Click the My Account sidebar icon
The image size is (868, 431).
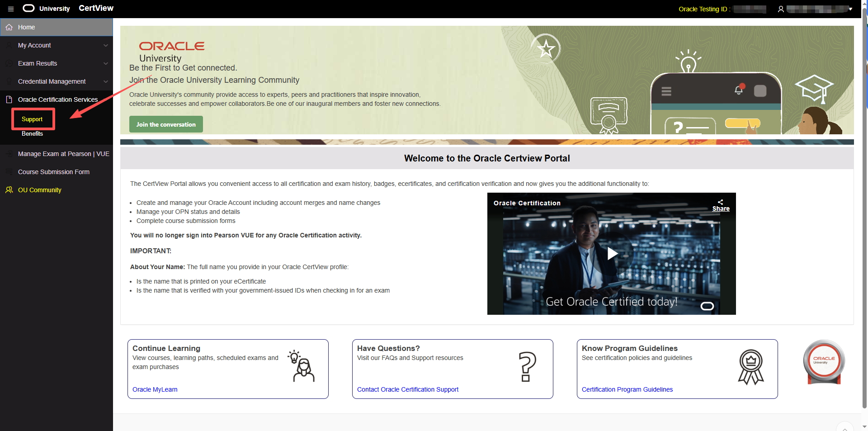click(x=9, y=45)
